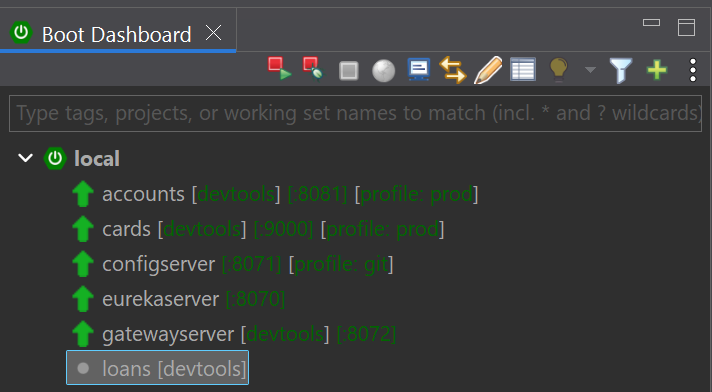Click the green up arrow beside gatewayserver
The height and width of the screenshot is (392, 712).
83,333
